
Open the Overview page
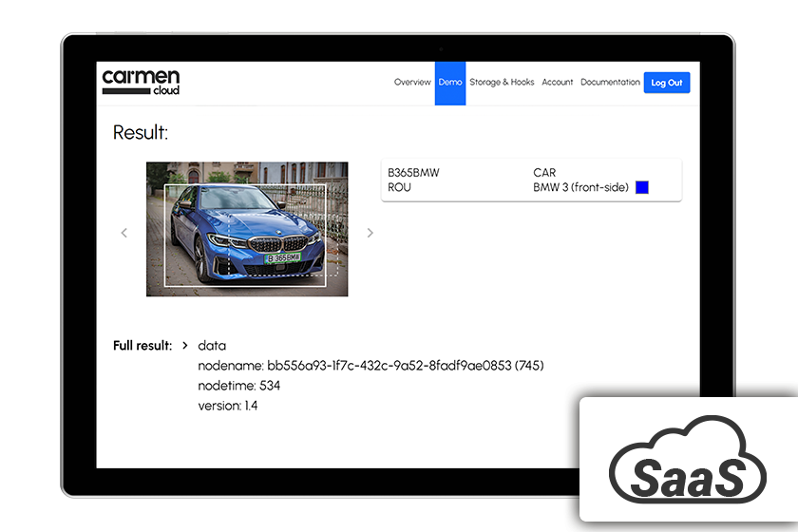(x=412, y=83)
